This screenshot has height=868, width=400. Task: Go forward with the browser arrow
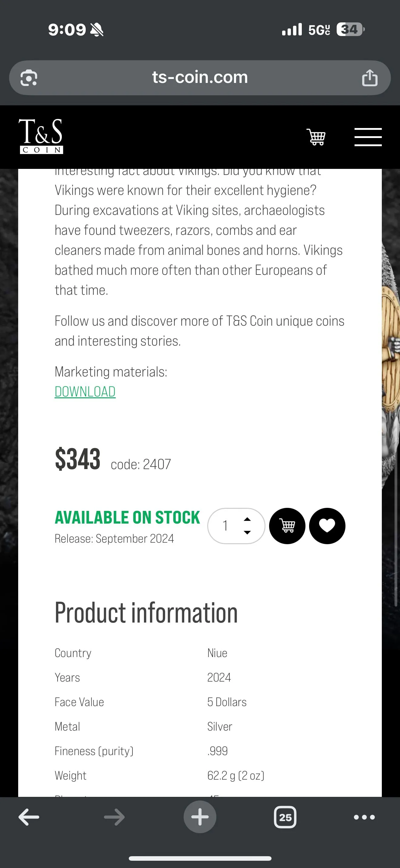tap(114, 817)
